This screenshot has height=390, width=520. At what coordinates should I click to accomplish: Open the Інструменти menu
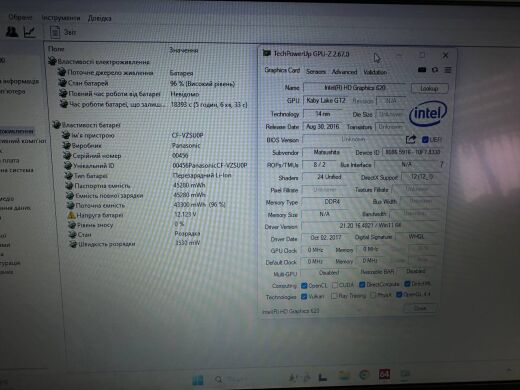61,18
